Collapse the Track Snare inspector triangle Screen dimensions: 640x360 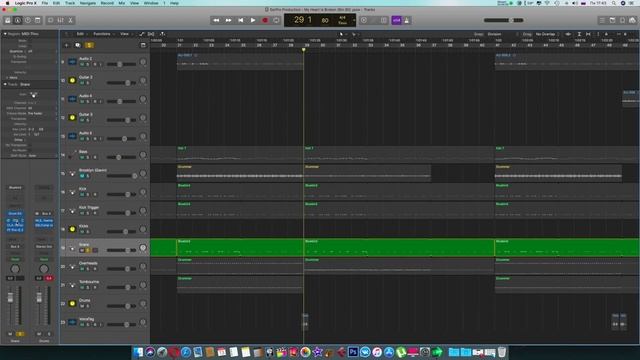click(x=5, y=84)
